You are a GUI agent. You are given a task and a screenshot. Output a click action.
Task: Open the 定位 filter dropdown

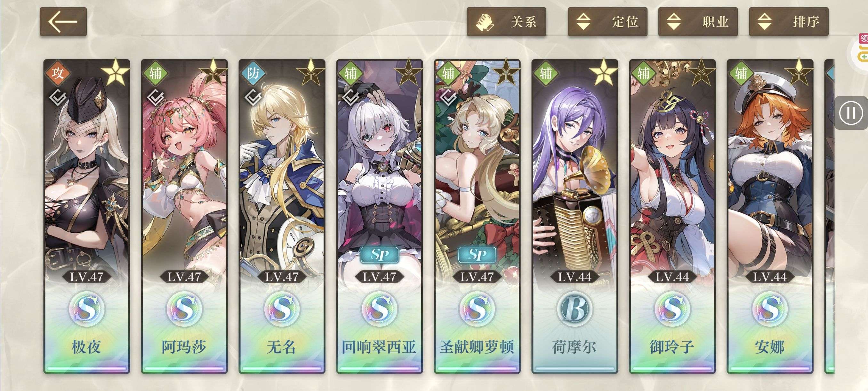(607, 21)
